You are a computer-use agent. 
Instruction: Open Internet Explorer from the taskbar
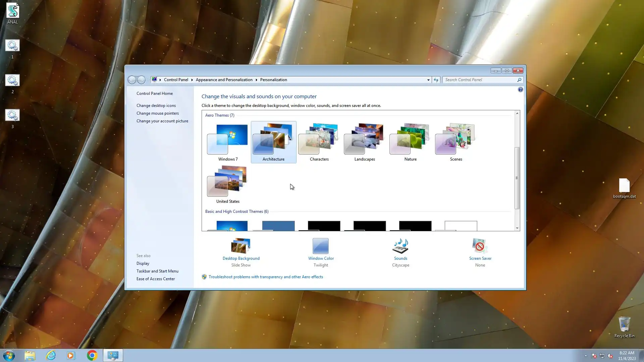(51, 355)
